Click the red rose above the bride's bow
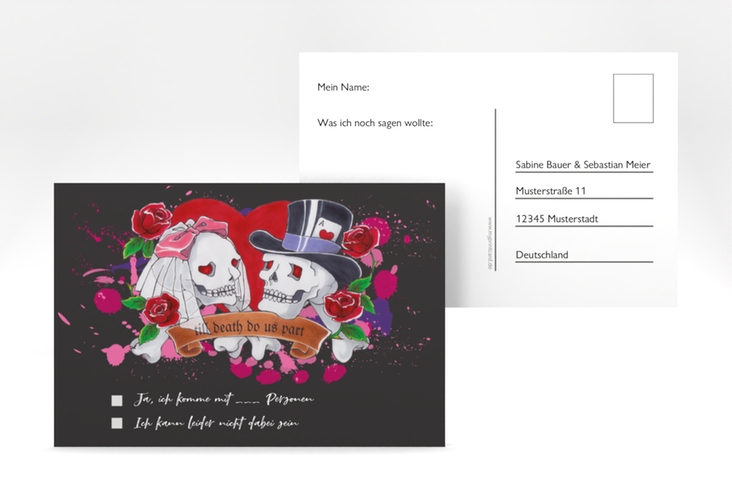The height and width of the screenshot is (500, 732). [151, 221]
